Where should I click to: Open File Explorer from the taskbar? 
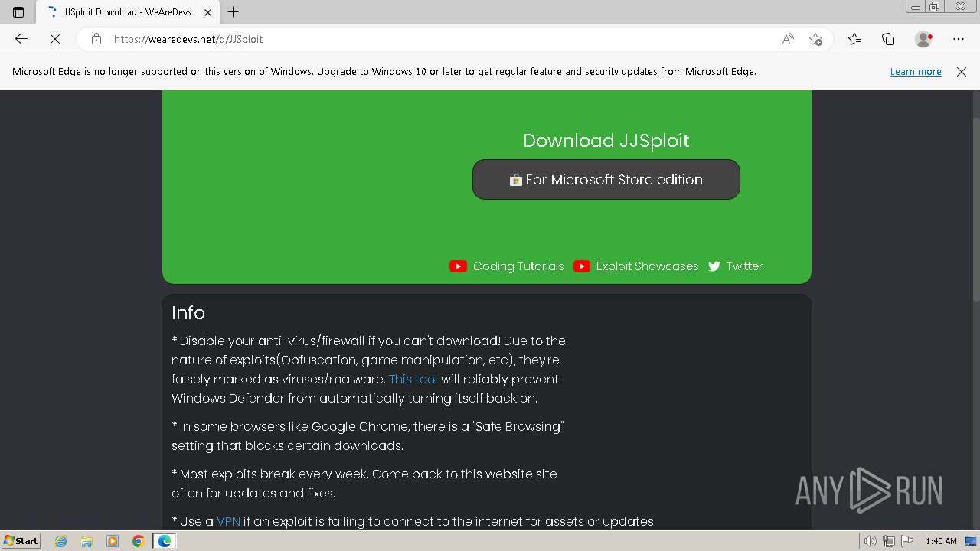[x=87, y=541]
